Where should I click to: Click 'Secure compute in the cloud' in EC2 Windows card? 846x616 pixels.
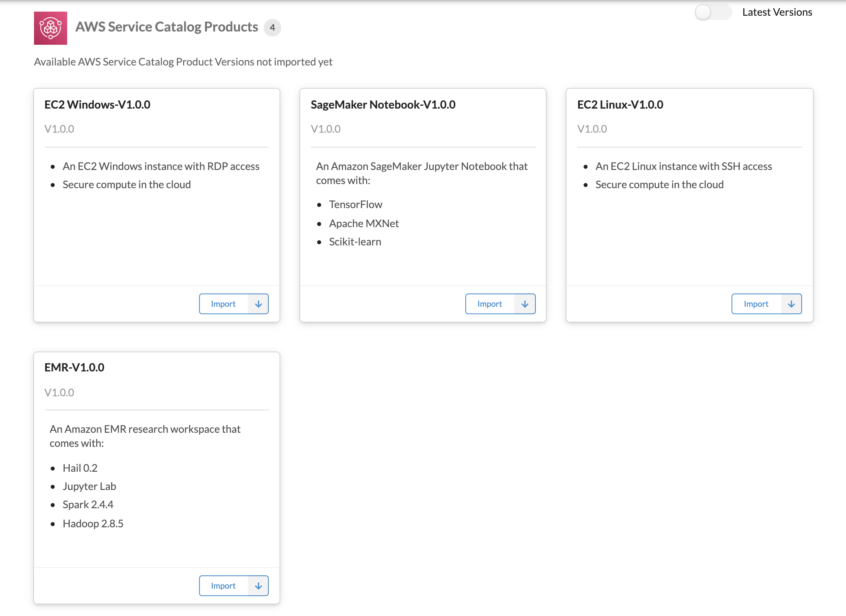[x=127, y=184]
